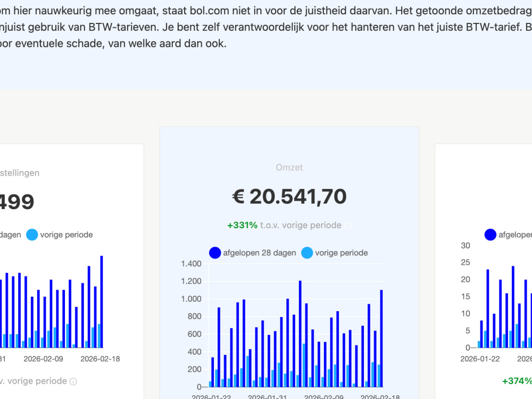532x399 pixels.
Task: Click the +331% growth percentage
Action: click(242, 225)
